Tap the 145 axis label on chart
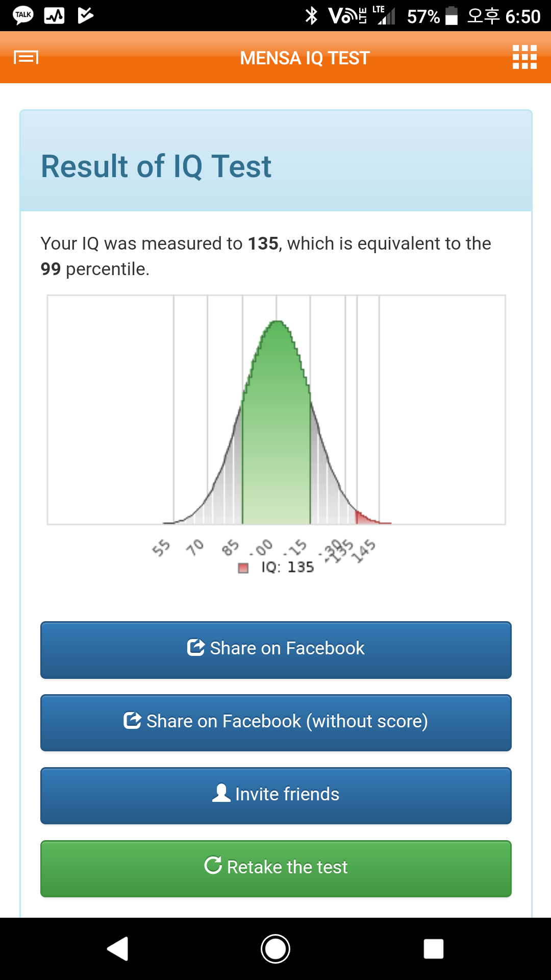The image size is (551, 980). coord(365,552)
